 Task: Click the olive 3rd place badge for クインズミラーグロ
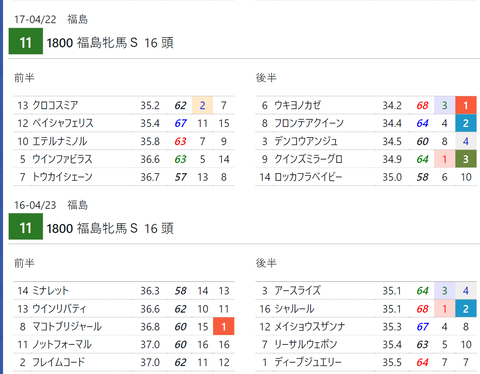click(x=466, y=159)
